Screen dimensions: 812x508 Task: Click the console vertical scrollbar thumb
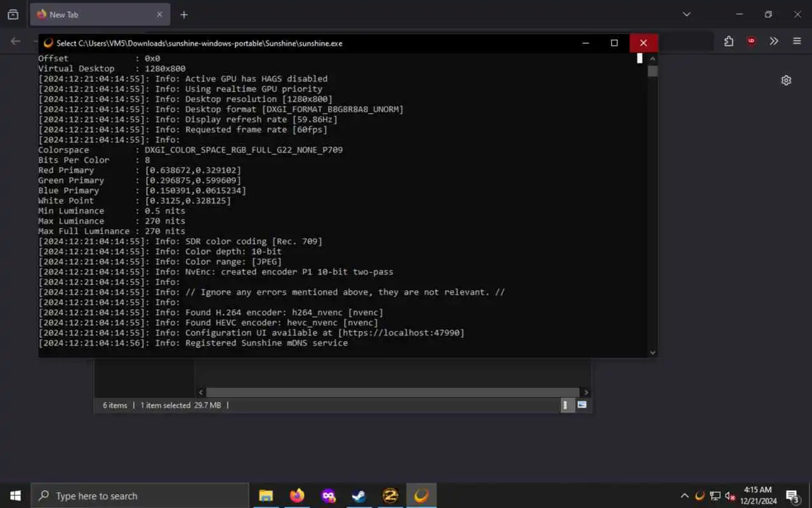pos(653,70)
